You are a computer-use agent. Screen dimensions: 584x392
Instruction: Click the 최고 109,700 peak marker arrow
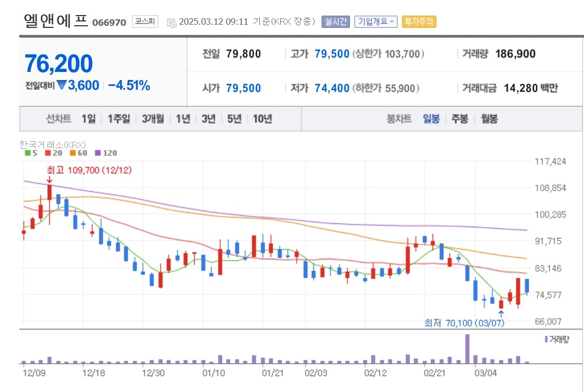coord(49,180)
